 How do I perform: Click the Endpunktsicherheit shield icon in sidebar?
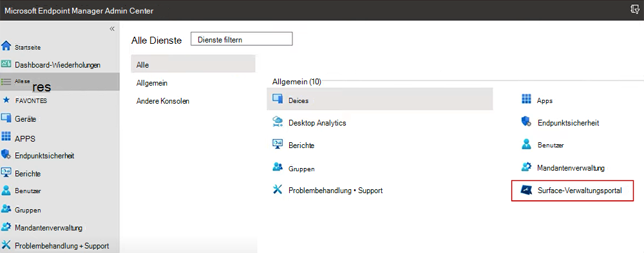pyautogui.click(x=6, y=155)
